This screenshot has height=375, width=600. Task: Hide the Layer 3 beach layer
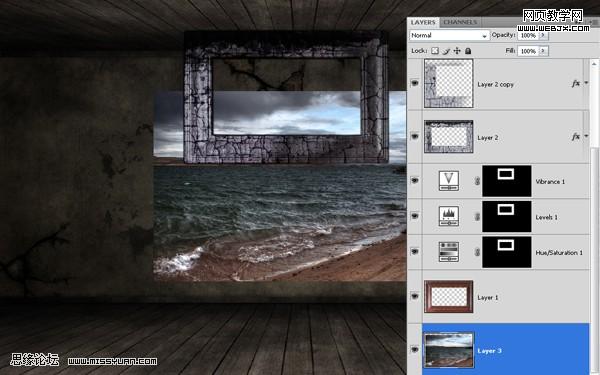coord(415,349)
